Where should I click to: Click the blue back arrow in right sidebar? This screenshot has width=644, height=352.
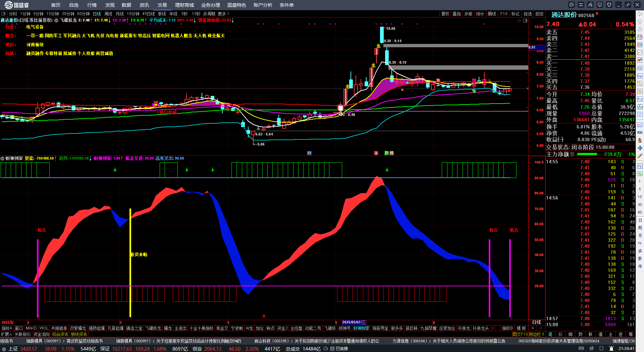coord(640,14)
